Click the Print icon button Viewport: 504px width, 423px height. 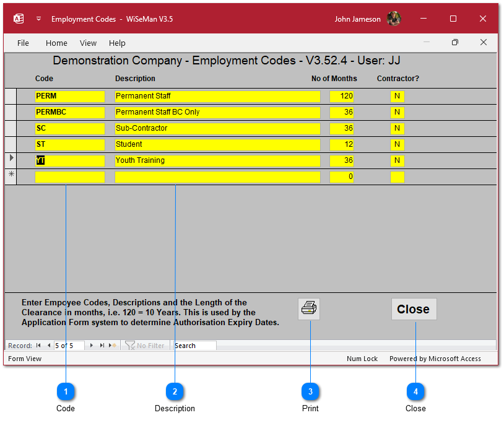[x=309, y=308]
